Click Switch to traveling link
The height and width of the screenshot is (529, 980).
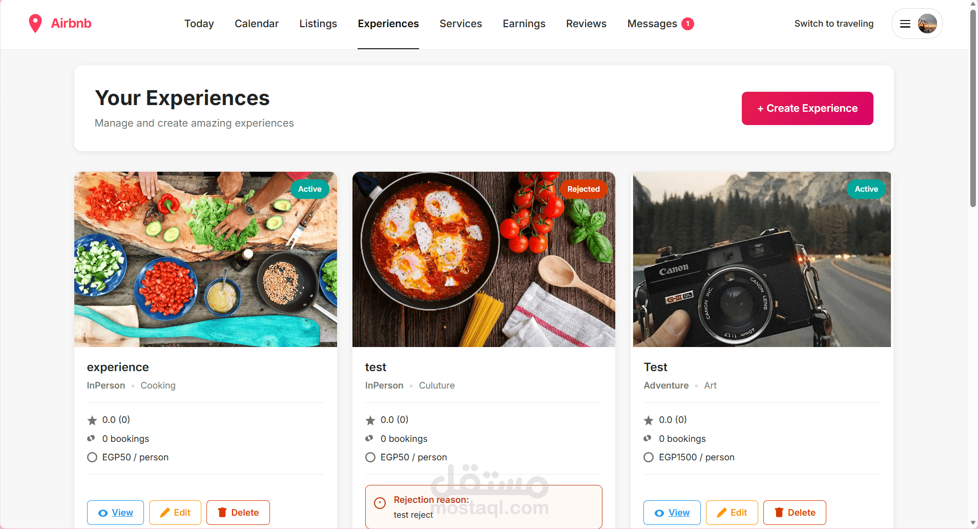tap(834, 24)
